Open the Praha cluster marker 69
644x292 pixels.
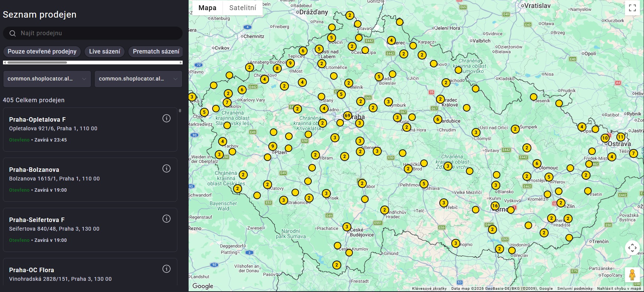(348, 115)
